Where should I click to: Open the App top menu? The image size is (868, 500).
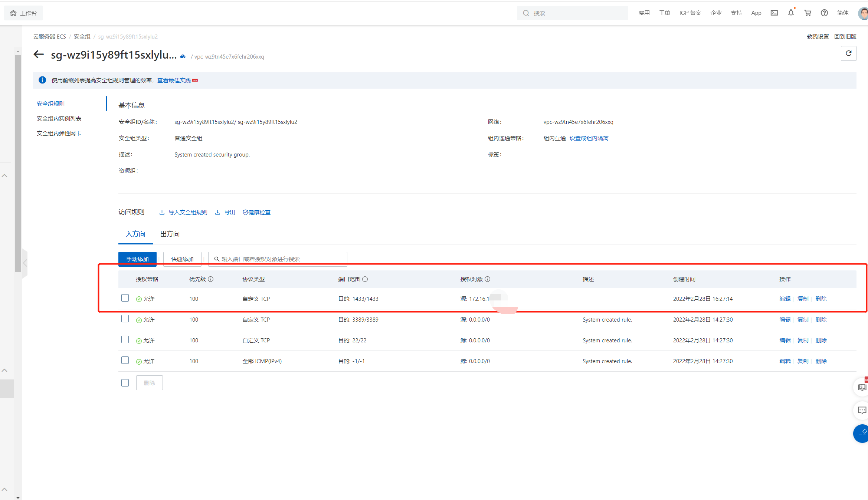click(x=756, y=13)
